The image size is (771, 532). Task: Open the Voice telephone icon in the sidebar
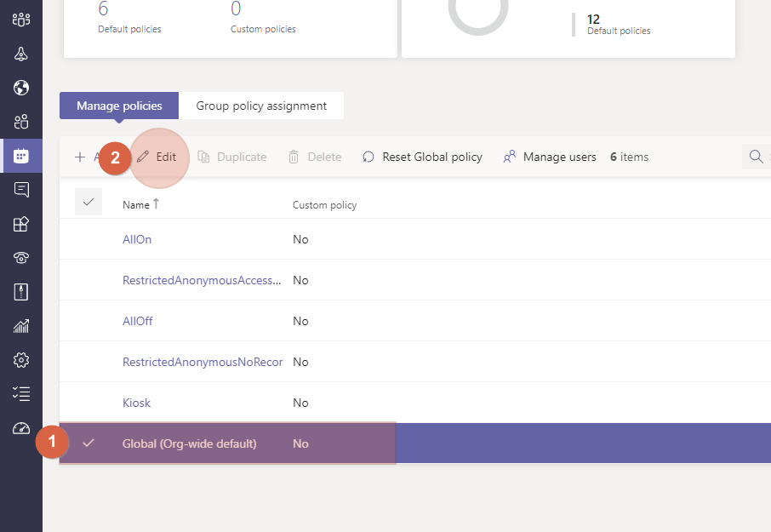pos(21,258)
